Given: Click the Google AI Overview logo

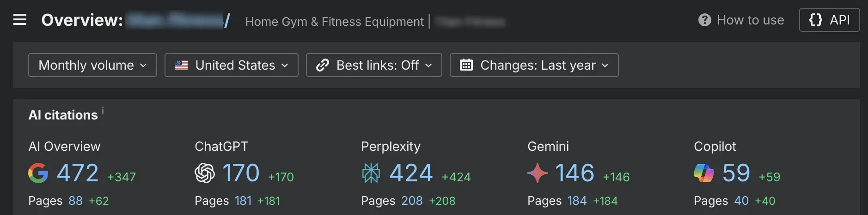Looking at the screenshot, I should pos(38,173).
